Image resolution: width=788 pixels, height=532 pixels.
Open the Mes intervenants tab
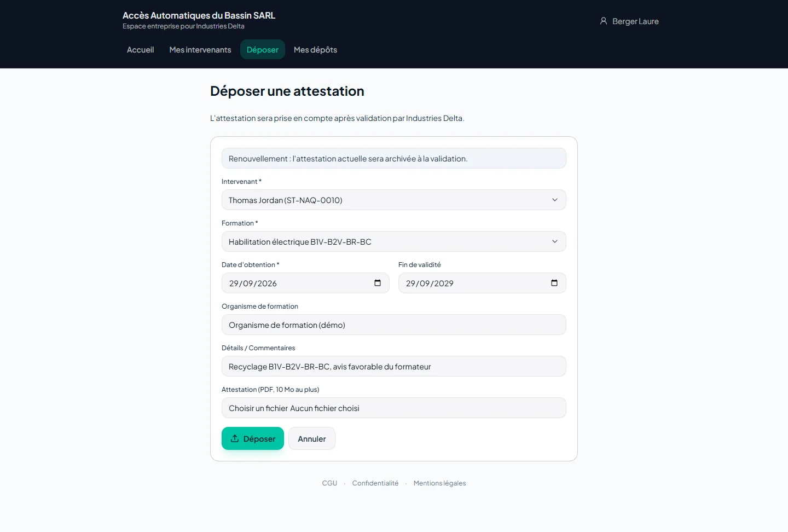coord(200,49)
